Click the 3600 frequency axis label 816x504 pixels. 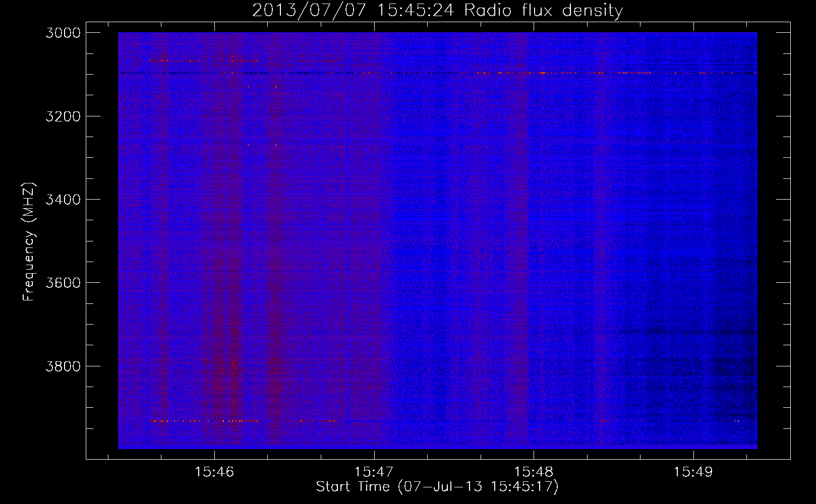click(63, 283)
